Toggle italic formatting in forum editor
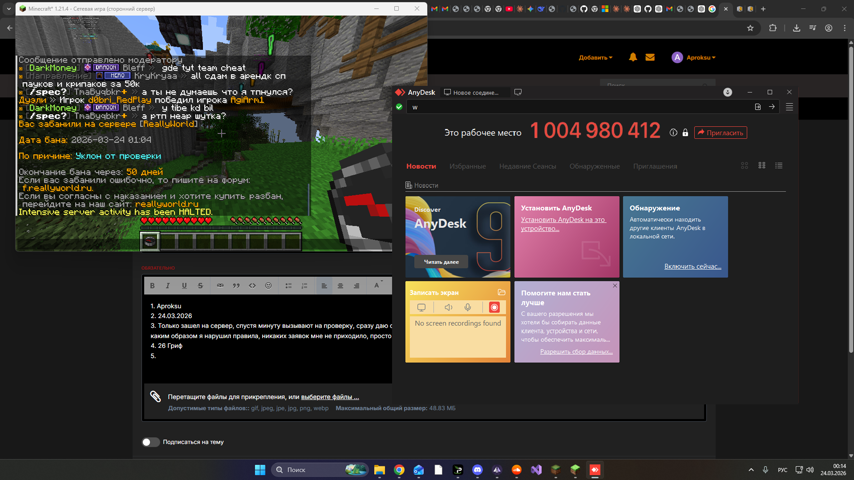 coord(168,285)
